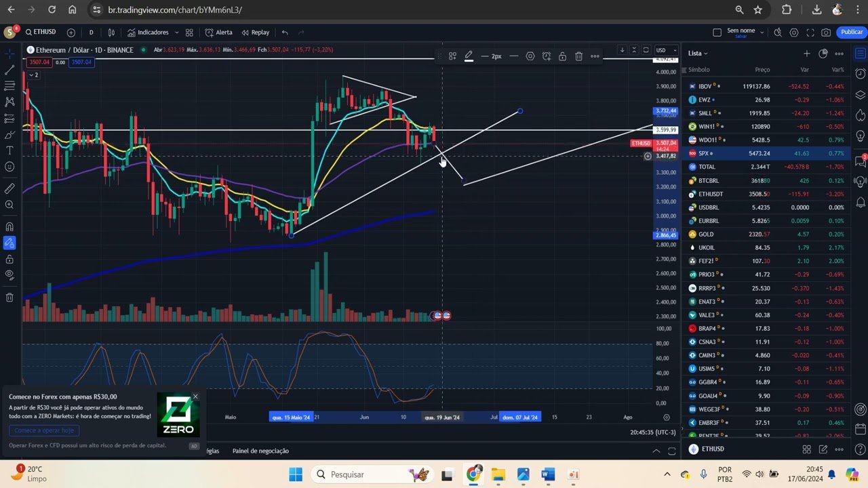Viewport: 868px width, 488px height.
Task: Click the Publicar button
Action: click(x=852, y=32)
